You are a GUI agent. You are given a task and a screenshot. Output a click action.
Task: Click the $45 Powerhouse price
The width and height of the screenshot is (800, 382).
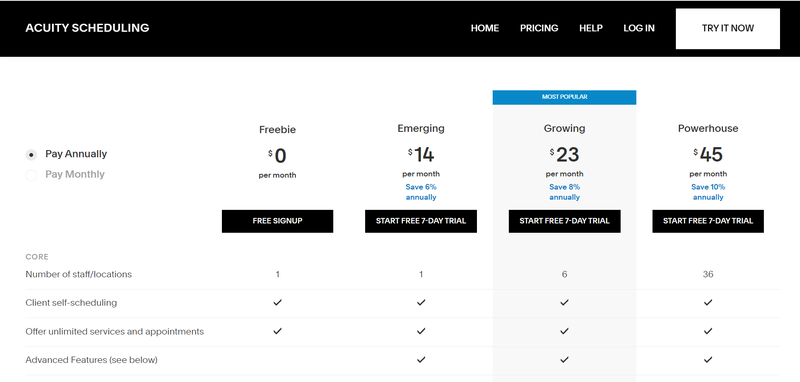click(x=708, y=155)
